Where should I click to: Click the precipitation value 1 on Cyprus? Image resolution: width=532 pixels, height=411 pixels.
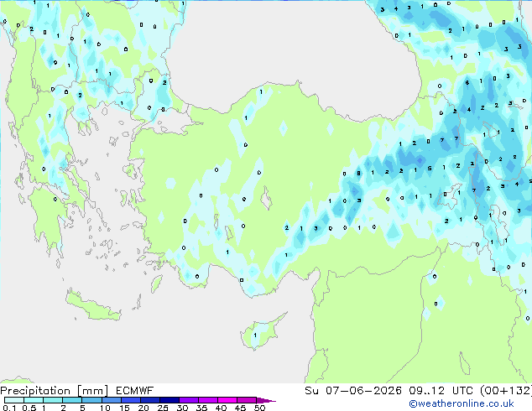click(255, 335)
